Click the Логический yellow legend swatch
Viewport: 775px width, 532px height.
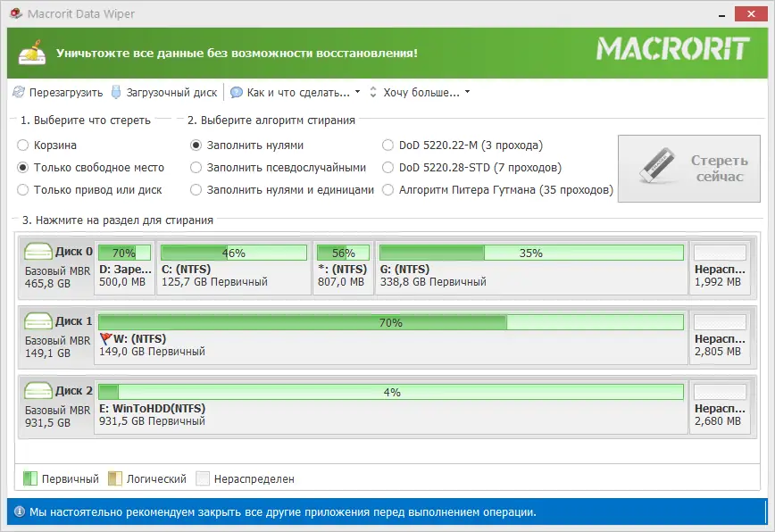tap(115, 478)
